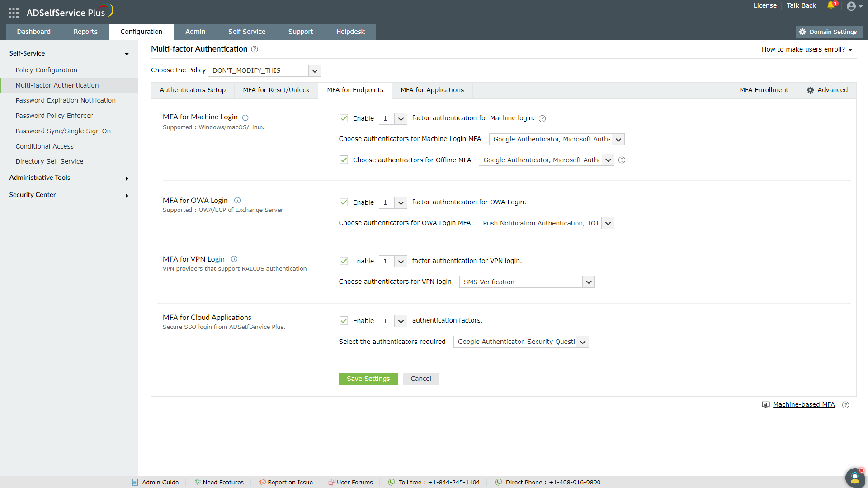Click info icon next to MFA for Machine Login

click(x=245, y=118)
